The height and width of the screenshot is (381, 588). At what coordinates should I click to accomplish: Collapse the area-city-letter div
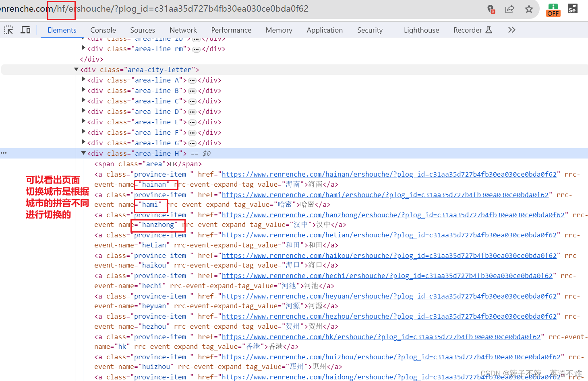tap(76, 70)
